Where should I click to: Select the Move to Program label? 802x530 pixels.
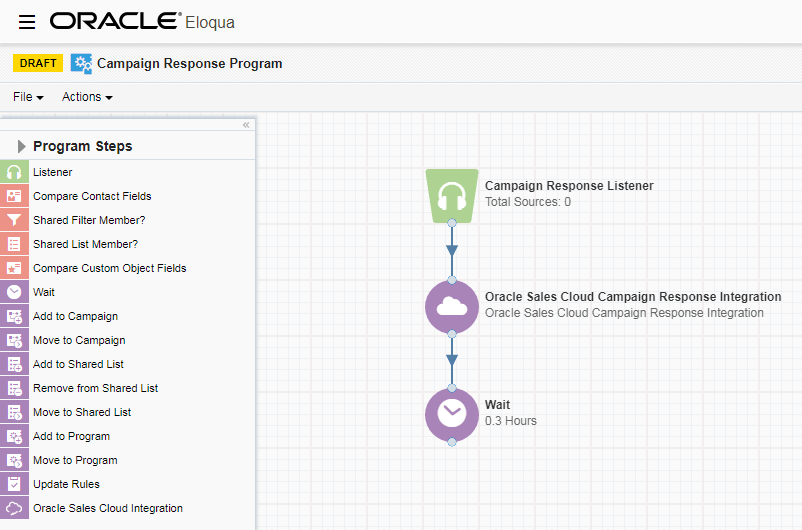click(75, 461)
